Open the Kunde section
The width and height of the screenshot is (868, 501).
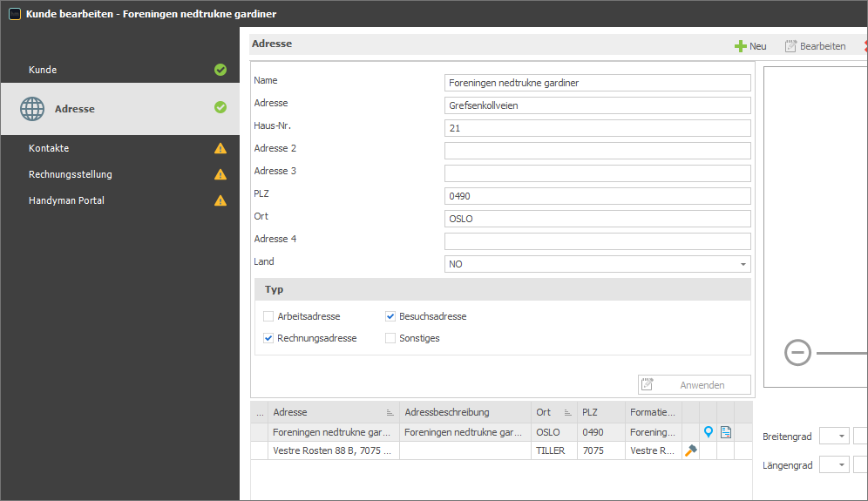click(x=120, y=70)
